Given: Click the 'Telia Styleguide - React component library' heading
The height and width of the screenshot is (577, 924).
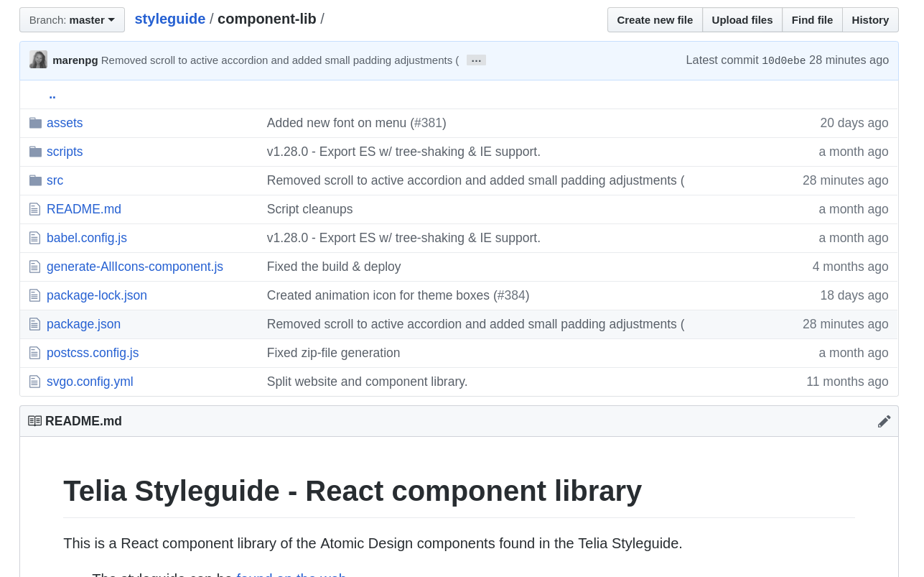Looking at the screenshot, I should click(353, 491).
